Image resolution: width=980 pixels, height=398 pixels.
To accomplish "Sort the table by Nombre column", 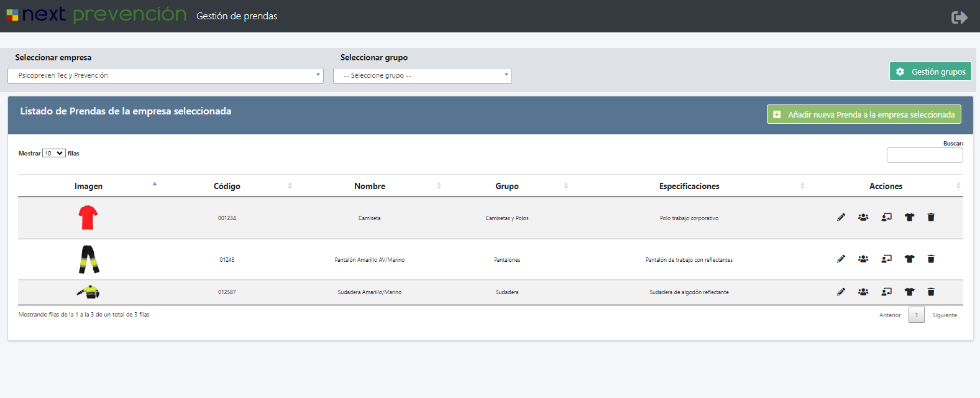I will pos(370,186).
